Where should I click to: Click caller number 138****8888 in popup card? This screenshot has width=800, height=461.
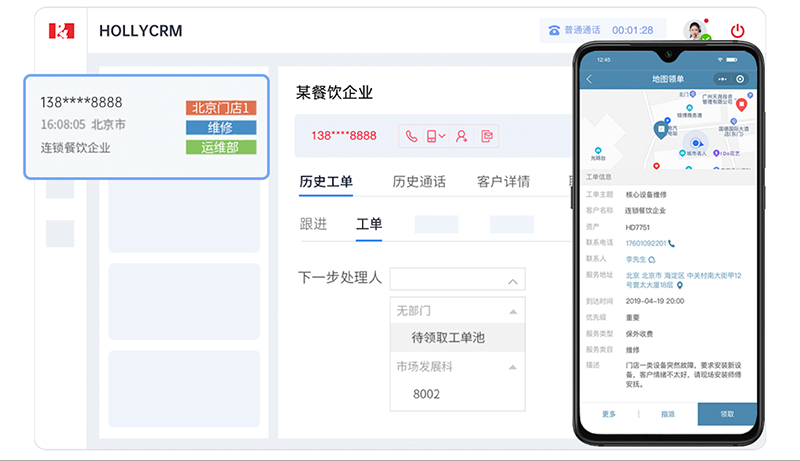click(x=81, y=103)
